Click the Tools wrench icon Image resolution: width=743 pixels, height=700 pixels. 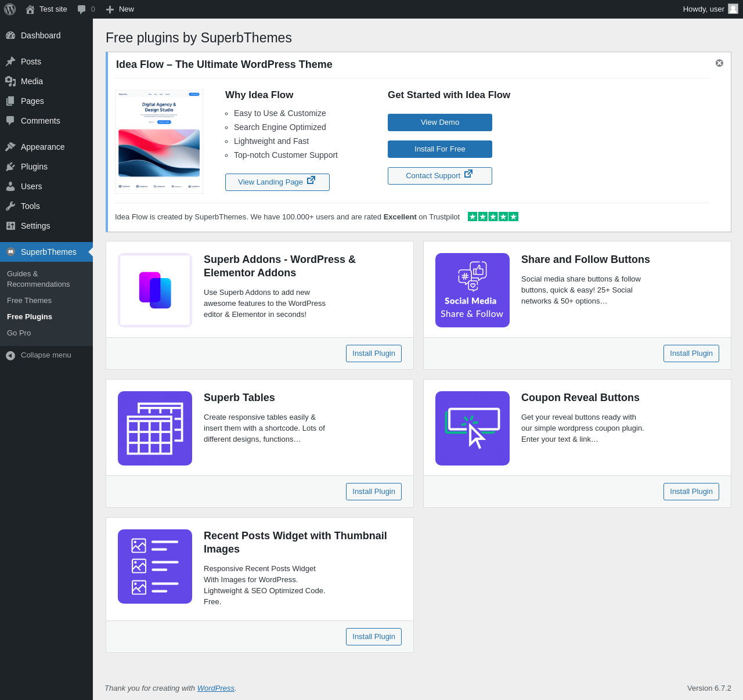[x=10, y=206]
